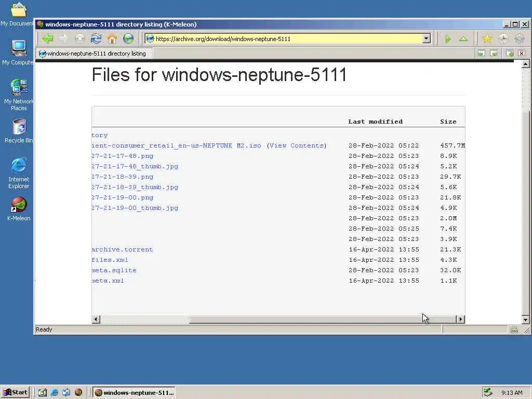Click the 32.0K size of meta.sqlite
Viewport: 532px width, 399px height.
[450, 270]
